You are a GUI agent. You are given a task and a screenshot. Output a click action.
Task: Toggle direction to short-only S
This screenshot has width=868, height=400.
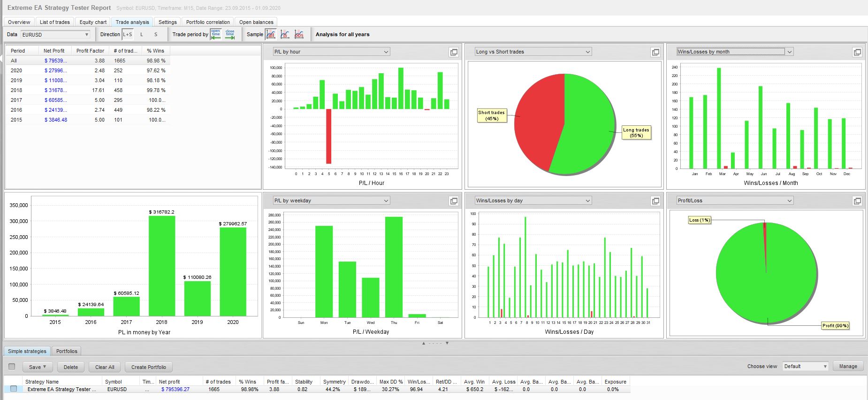point(156,34)
